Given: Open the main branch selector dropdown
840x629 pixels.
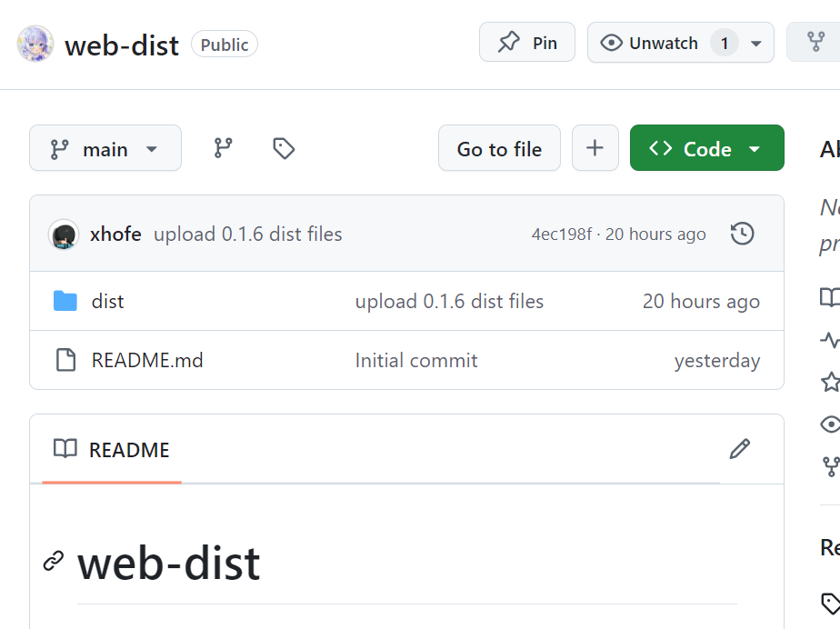Looking at the screenshot, I should tap(105, 148).
